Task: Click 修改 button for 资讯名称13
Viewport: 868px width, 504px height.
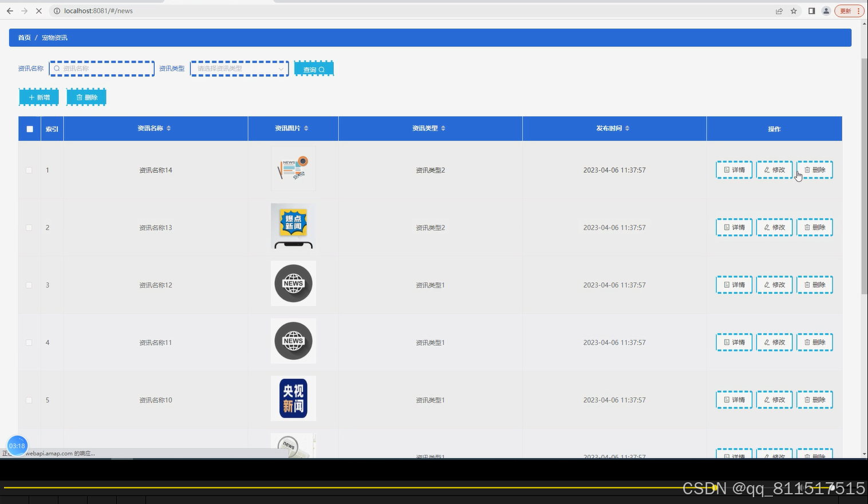Action: (775, 227)
